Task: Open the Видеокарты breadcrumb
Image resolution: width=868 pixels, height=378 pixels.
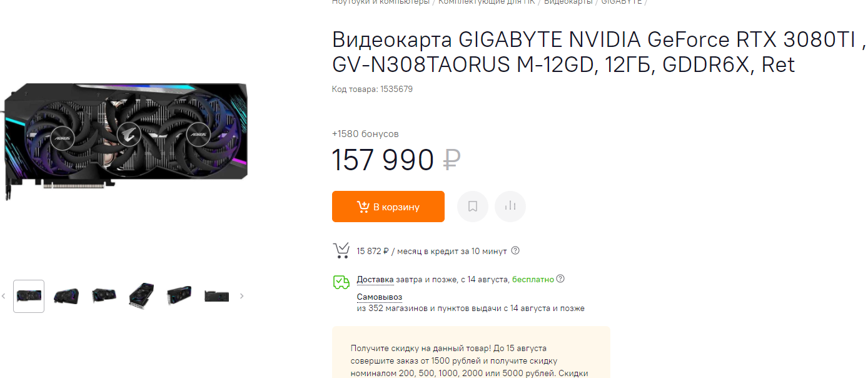Action: tap(568, 2)
